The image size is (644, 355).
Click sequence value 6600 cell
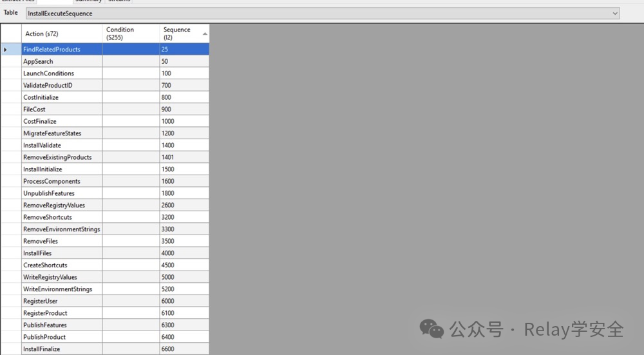click(184, 349)
